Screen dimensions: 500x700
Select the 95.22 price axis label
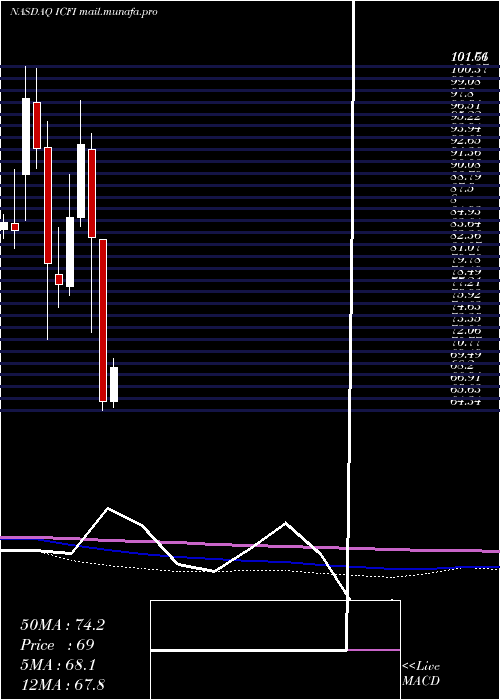point(466,117)
